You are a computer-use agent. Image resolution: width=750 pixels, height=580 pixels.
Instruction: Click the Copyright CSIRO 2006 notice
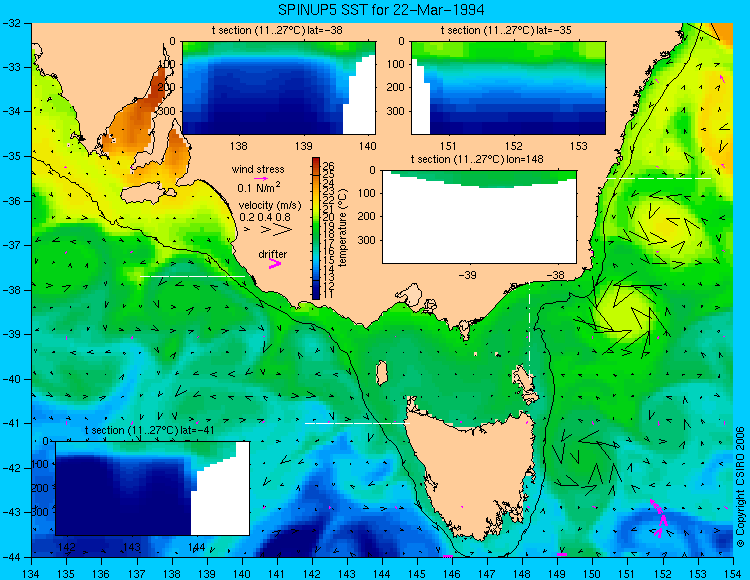point(740,487)
